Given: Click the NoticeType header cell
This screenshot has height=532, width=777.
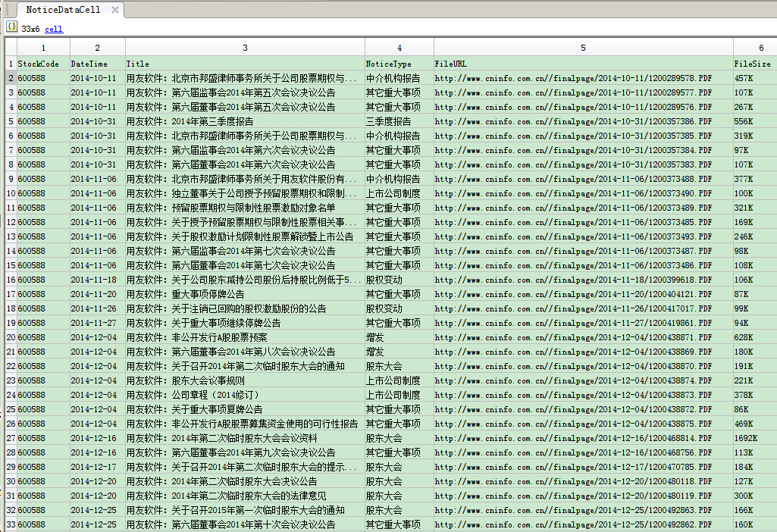Looking at the screenshot, I should [399, 64].
